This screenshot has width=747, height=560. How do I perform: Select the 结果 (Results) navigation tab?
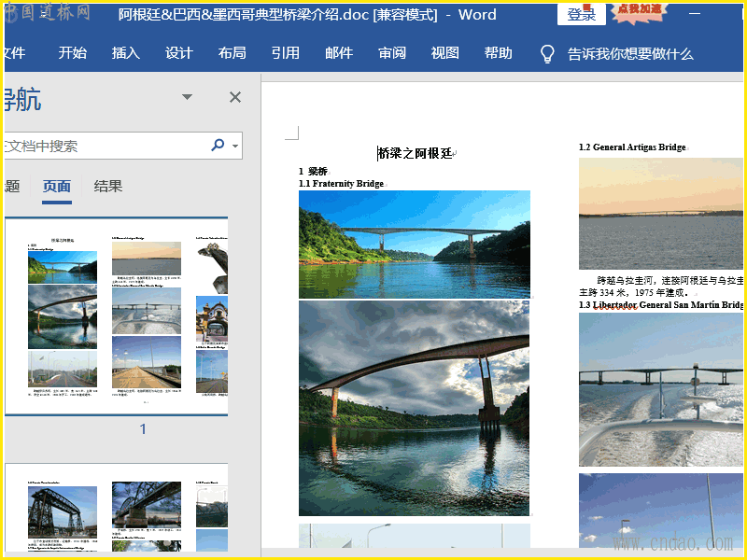108,186
